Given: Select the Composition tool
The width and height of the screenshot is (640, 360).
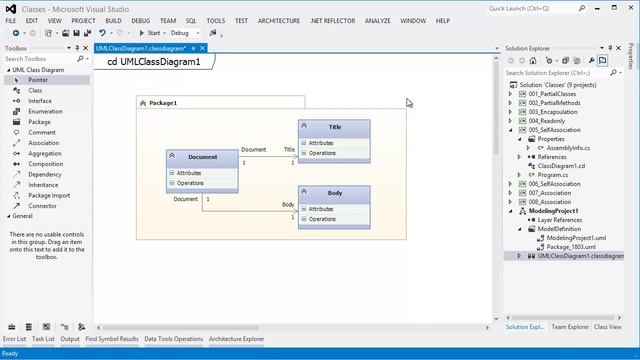Looking at the screenshot, I should pos(47,164).
